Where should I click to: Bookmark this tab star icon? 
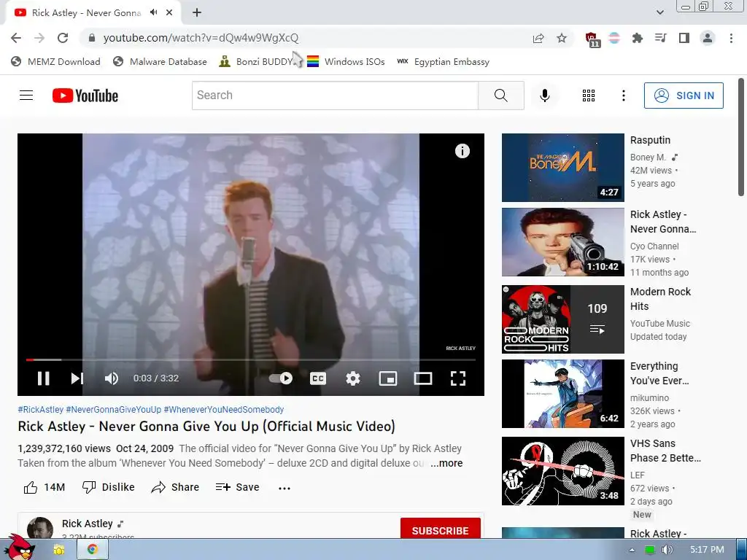click(x=562, y=38)
